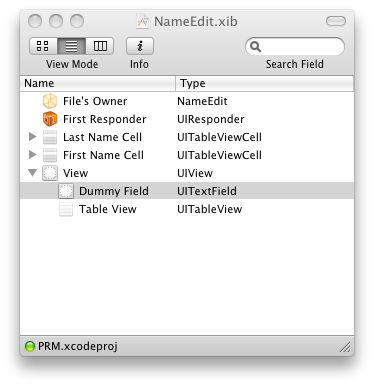Select the First Name Cell row
This screenshot has height=386, width=374.
pyautogui.click(x=187, y=155)
